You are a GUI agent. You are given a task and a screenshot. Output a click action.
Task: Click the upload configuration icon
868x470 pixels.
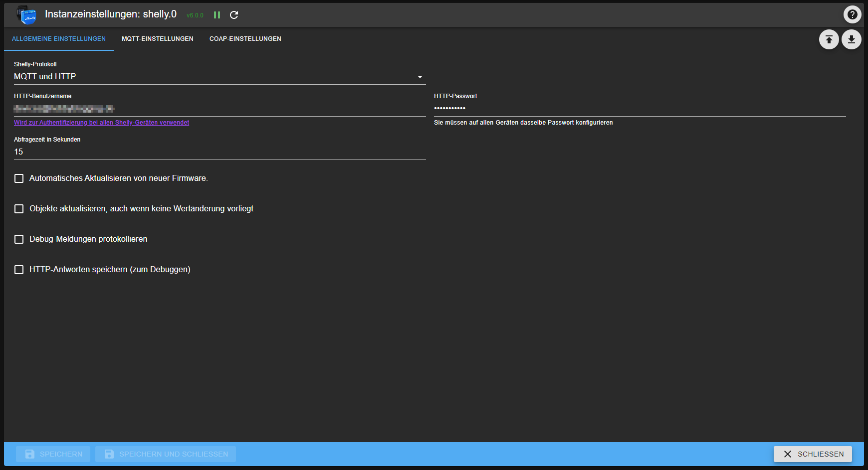pos(829,39)
